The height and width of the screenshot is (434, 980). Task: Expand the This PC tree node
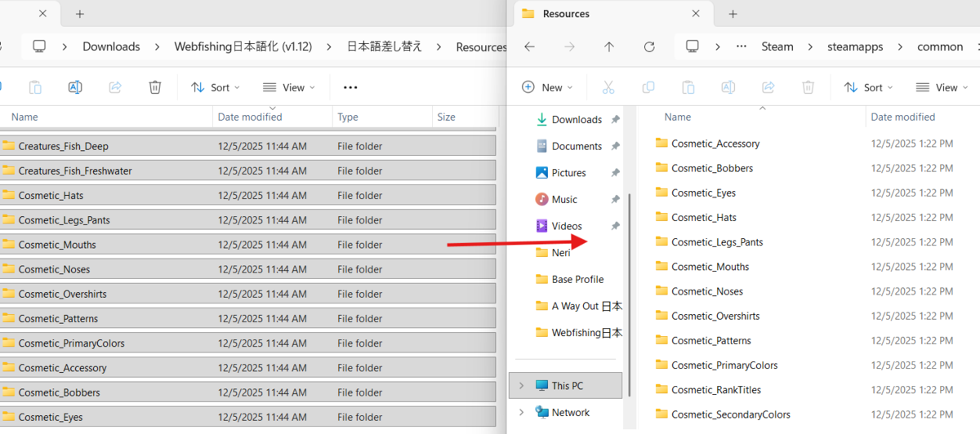(x=521, y=385)
